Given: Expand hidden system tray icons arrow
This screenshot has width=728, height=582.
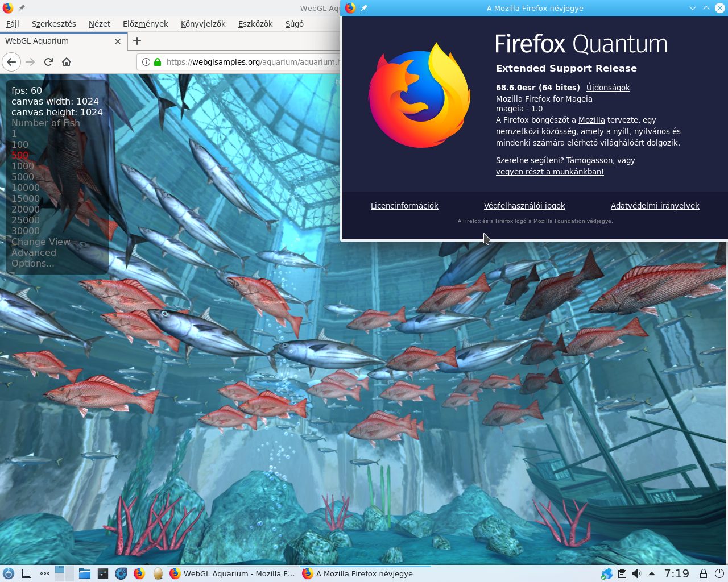Looking at the screenshot, I should click(652, 573).
